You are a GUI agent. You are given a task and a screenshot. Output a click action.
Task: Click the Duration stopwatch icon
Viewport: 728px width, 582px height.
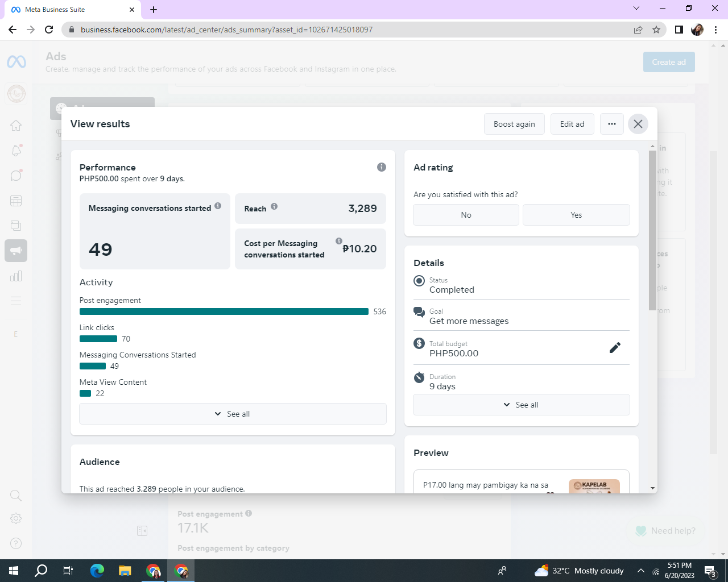pyautogui.click(x=419, y=377)
